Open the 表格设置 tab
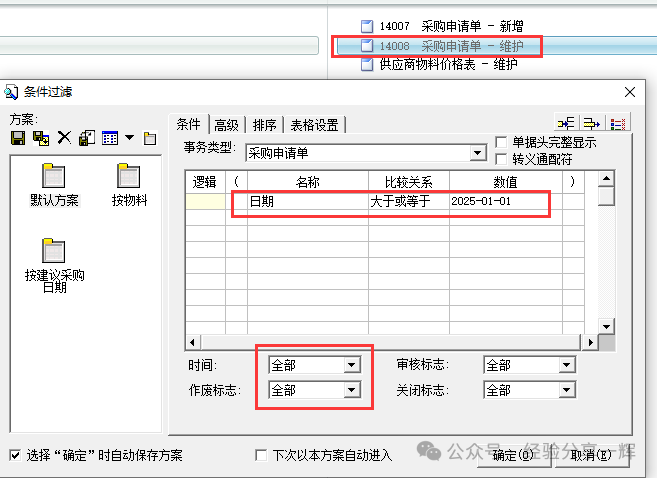This screenshot has width=657, height=478. (314, 125)
